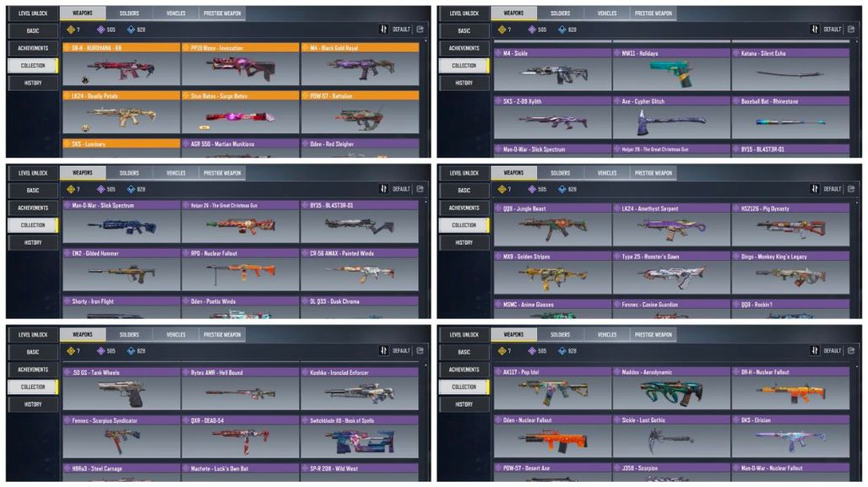Pick the Type 25 Rooster's Dawn skin
Image resolution: width=868 pixels, height=487 pixels.
coord(671,273)
